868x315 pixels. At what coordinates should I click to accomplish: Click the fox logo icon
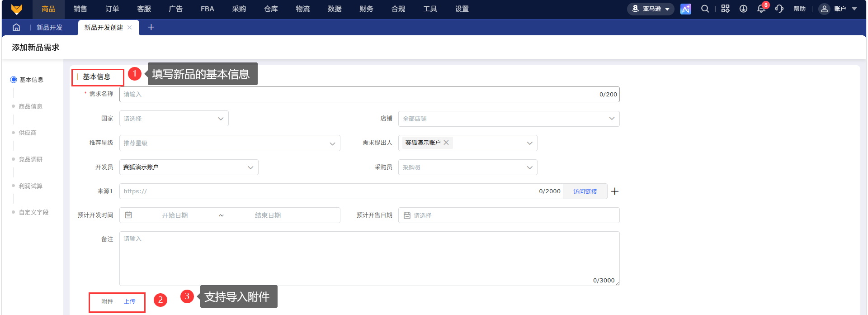pos(16,9)
